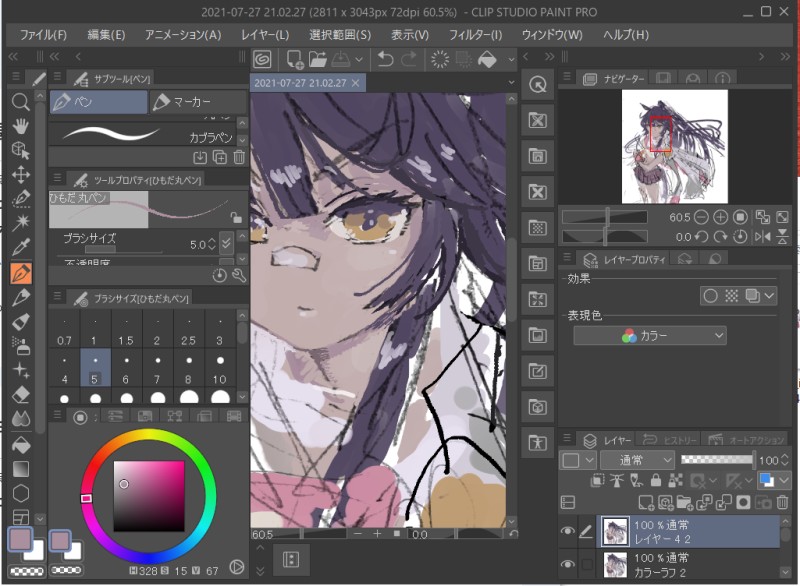Select the highlighted Pen tool
This screenshot has height=586, width=800.
coord(21,273)
